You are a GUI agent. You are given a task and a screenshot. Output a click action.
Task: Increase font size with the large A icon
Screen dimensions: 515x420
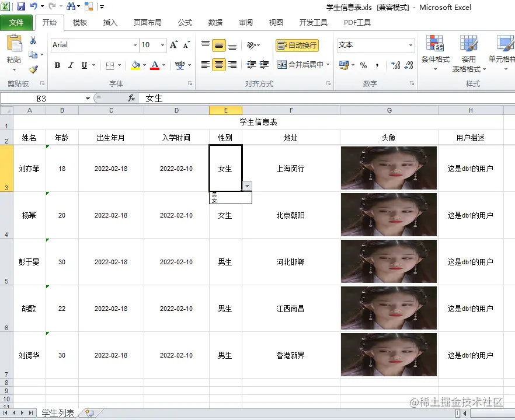coord(174,44)
